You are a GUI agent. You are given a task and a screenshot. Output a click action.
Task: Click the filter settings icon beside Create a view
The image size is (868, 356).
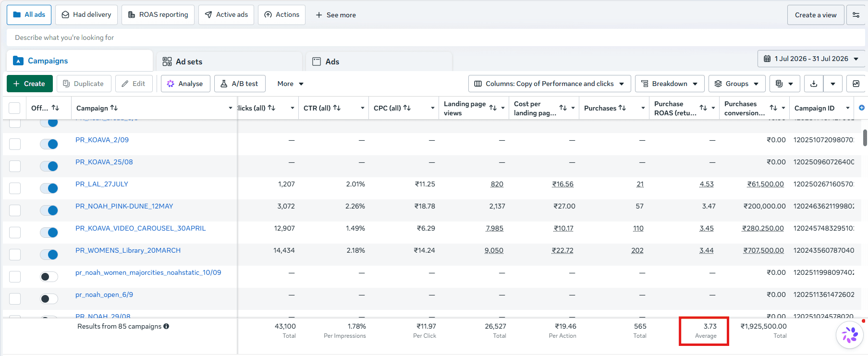(856, 15)
